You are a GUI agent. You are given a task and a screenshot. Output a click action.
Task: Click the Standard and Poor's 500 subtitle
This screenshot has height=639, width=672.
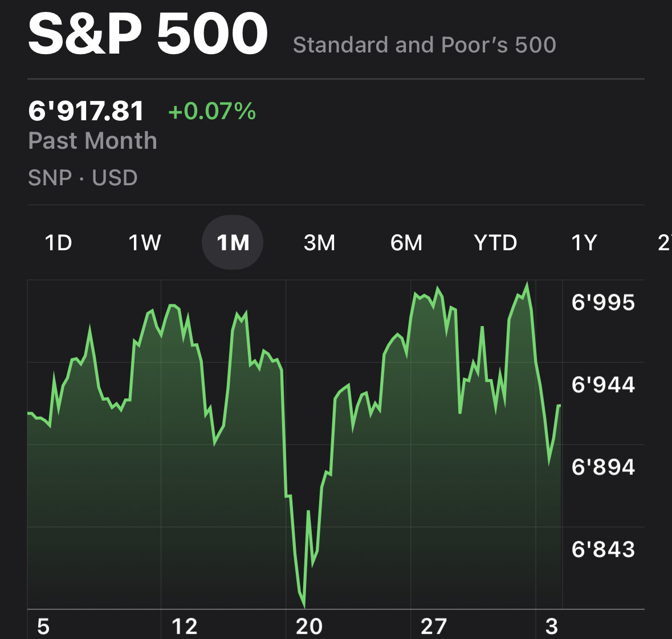[424, 45]
